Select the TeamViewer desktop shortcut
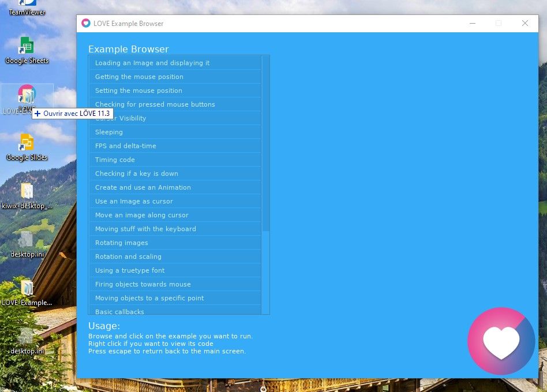The width and height of the screenshot is (547, 392). pos(27,9)
